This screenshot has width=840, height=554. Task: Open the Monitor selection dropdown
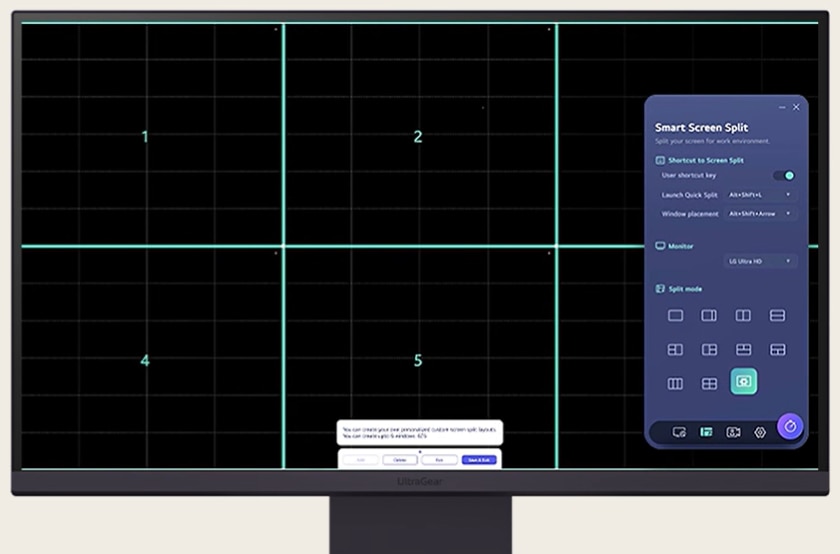click(760, 261)
